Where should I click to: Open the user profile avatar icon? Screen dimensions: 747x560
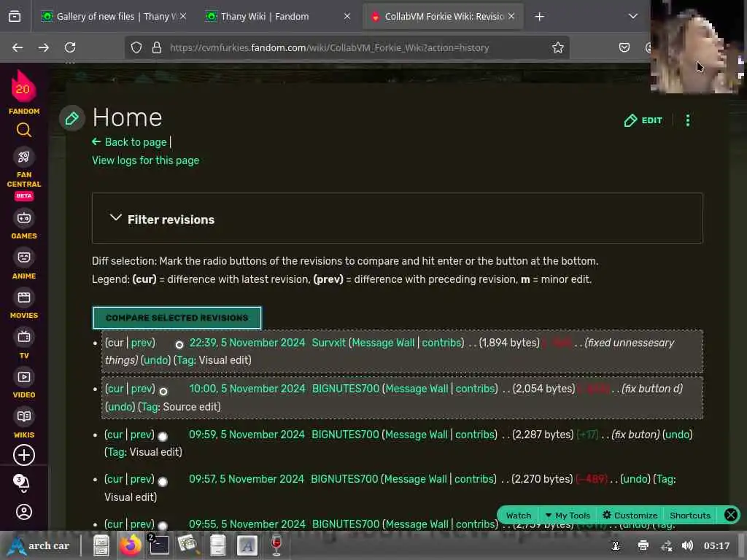click(24, 512)
